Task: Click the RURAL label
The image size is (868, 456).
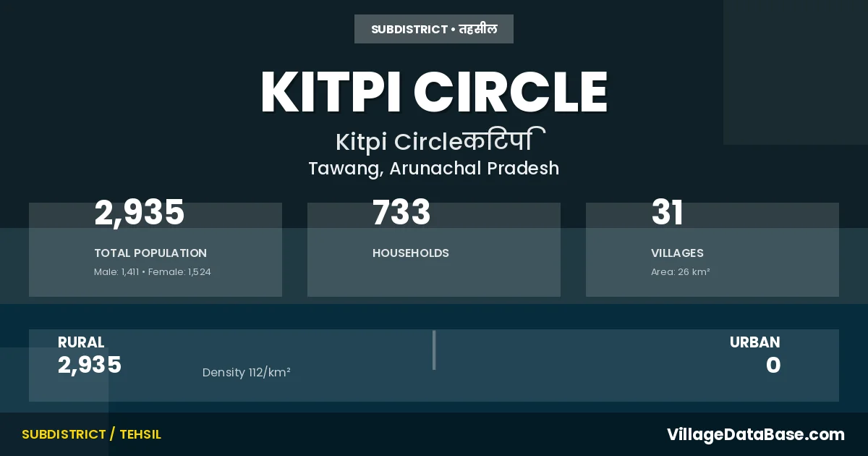Action: pos(81,342)
